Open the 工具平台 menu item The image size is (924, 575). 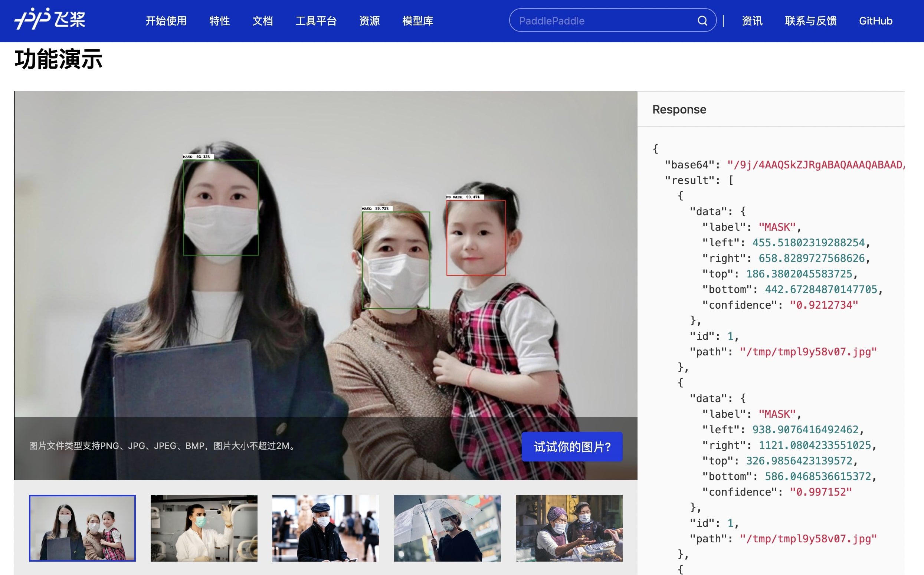(x=316, y=21)
